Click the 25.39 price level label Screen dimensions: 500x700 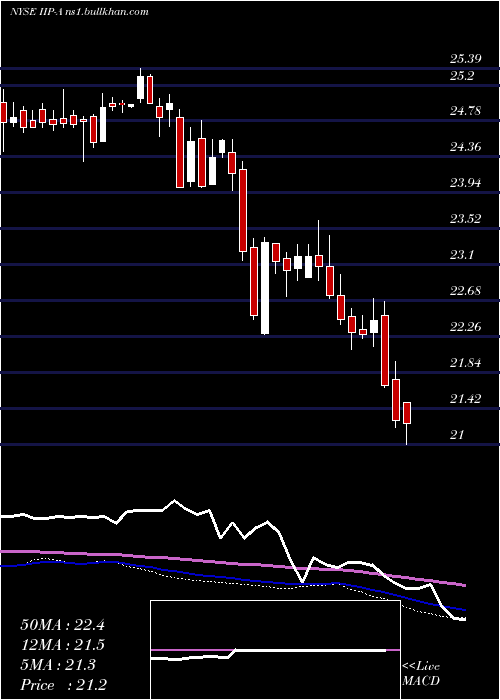pos(465,58)
